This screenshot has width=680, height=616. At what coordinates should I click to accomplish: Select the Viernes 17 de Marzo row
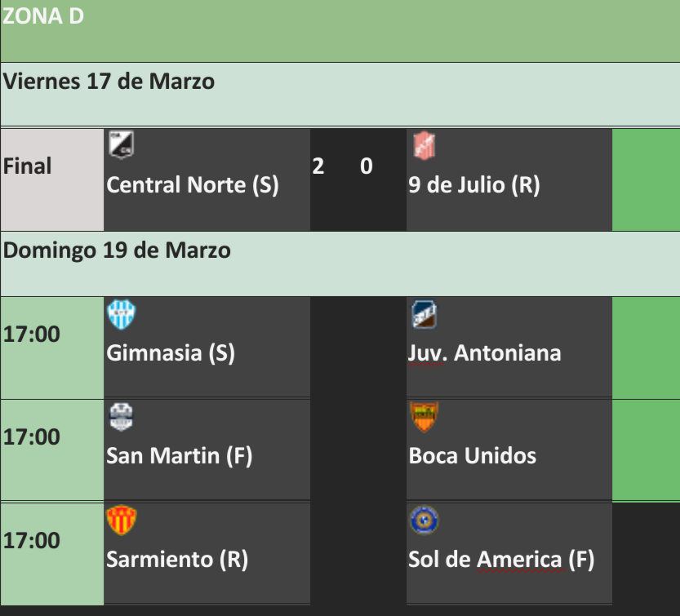click(x=340, y=95)
